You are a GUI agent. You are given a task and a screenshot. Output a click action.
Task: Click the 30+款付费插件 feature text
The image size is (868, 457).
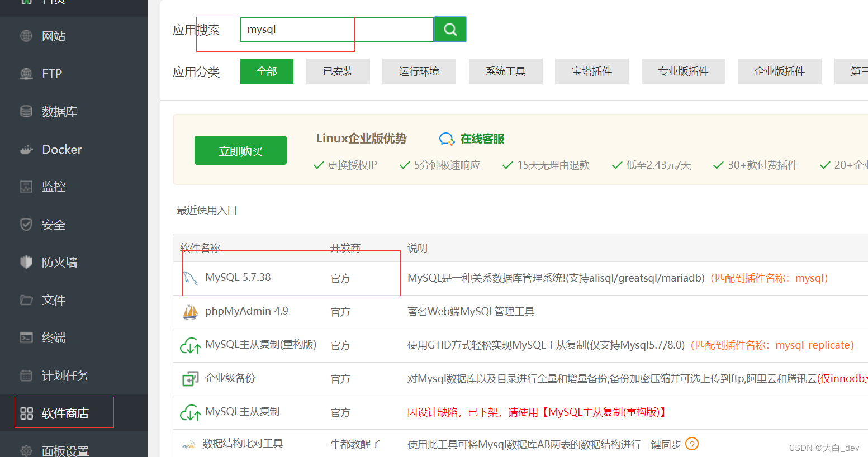click(762, 165)
